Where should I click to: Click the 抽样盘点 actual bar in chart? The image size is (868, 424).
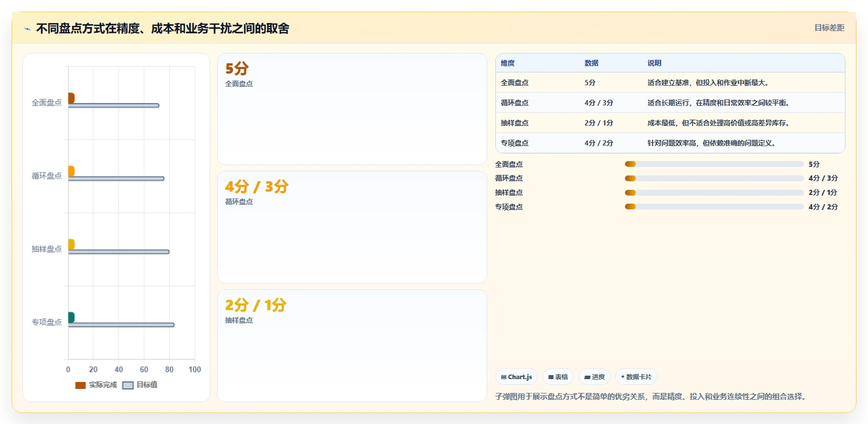coord(71,245)
